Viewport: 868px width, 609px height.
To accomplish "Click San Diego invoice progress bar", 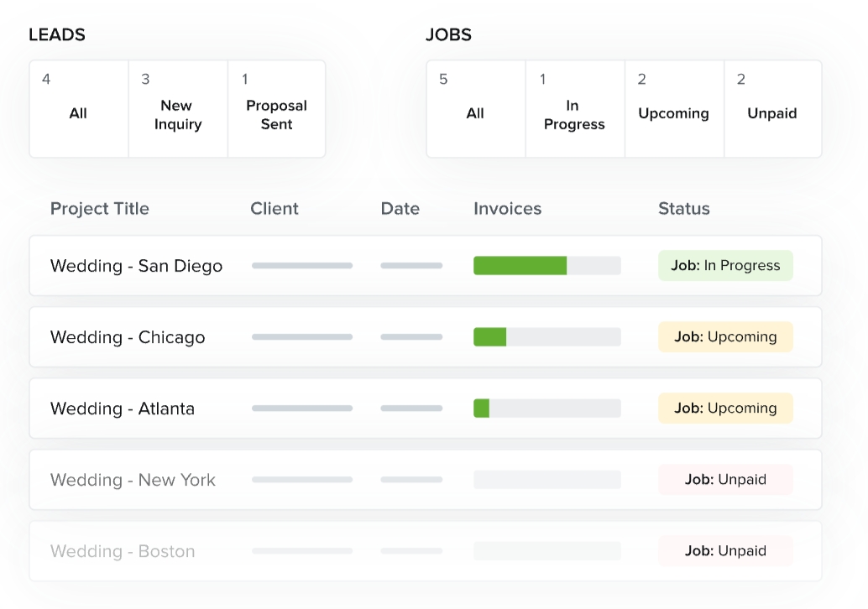I will coord(546,266).
